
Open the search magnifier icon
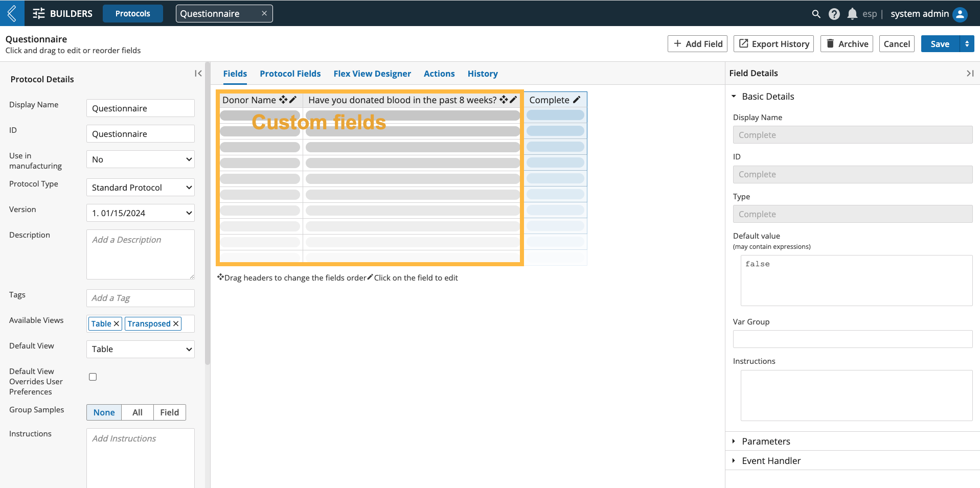[x=816, y=14]
